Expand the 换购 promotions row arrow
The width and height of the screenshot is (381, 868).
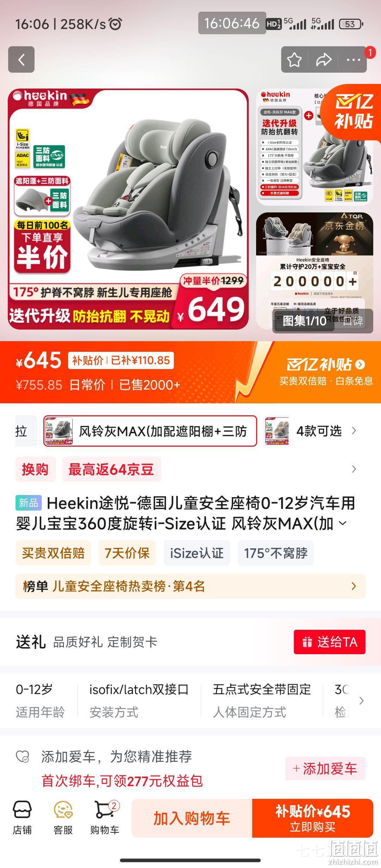(x=354, y=469)
